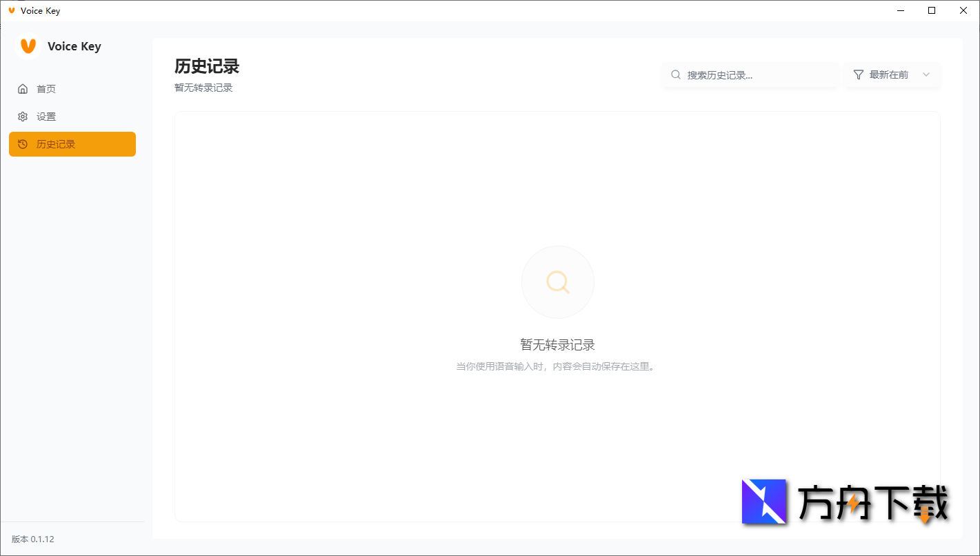Screen dimensions: 980x556
Task: Click the gear icon next to 设置
Action: point(23,116)
